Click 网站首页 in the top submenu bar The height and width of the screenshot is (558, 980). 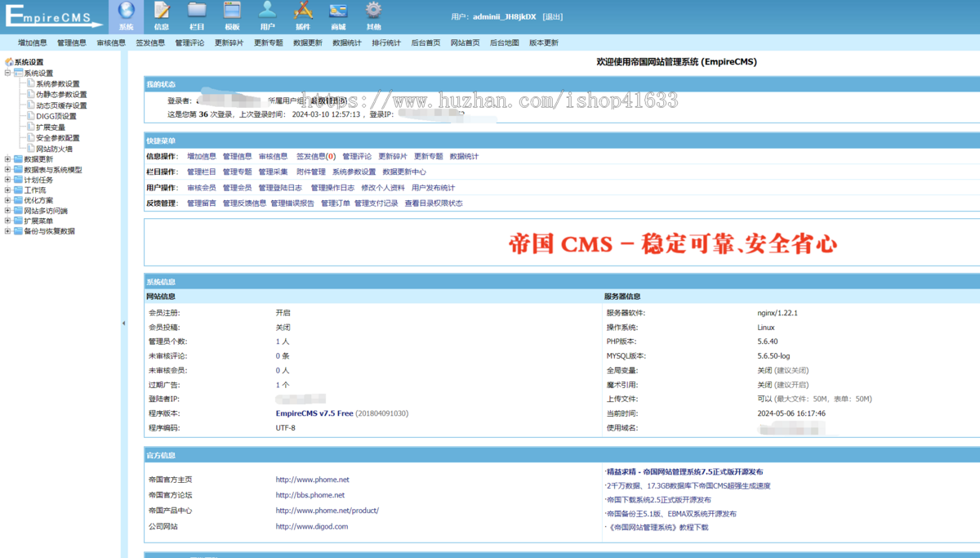[465, 43]
